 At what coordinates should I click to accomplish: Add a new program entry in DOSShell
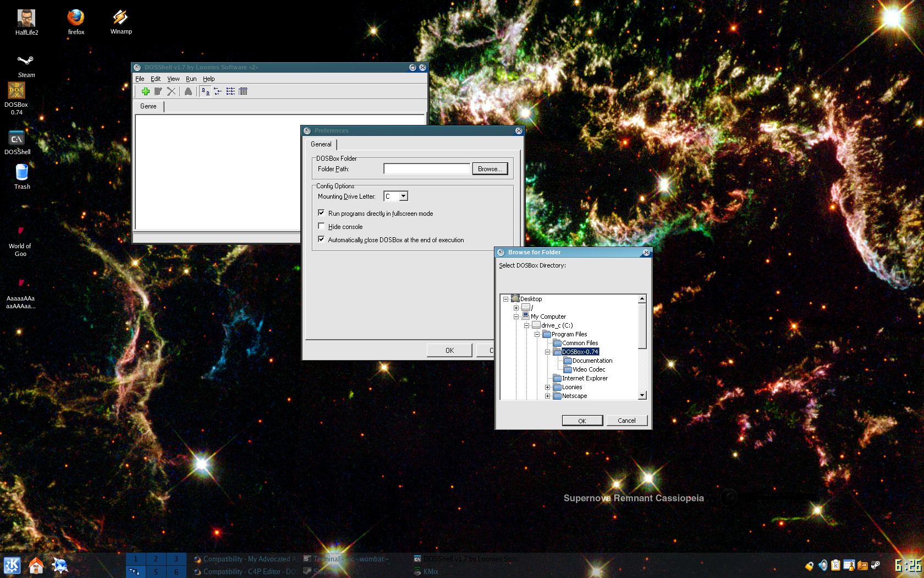coord(146,91)
